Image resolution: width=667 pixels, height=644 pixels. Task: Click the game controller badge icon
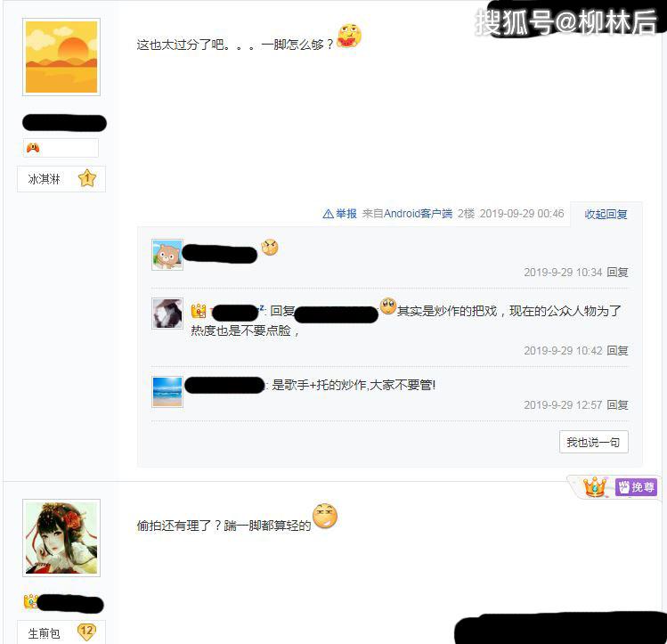point(33,148)
